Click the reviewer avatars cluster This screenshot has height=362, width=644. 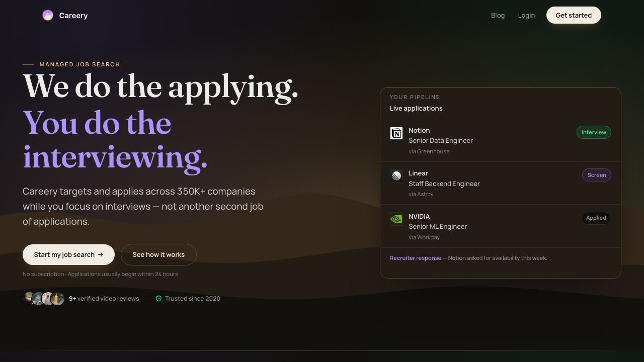(x=44, y=299)
